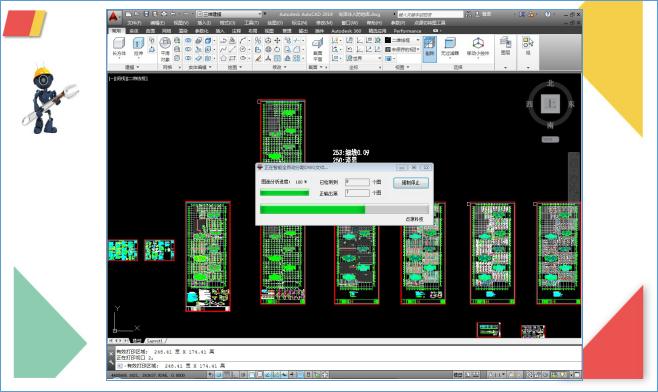This screenshot has width=658, height=392.
Task: Pick the Union solid editing icon
Action: coord(188,41)
